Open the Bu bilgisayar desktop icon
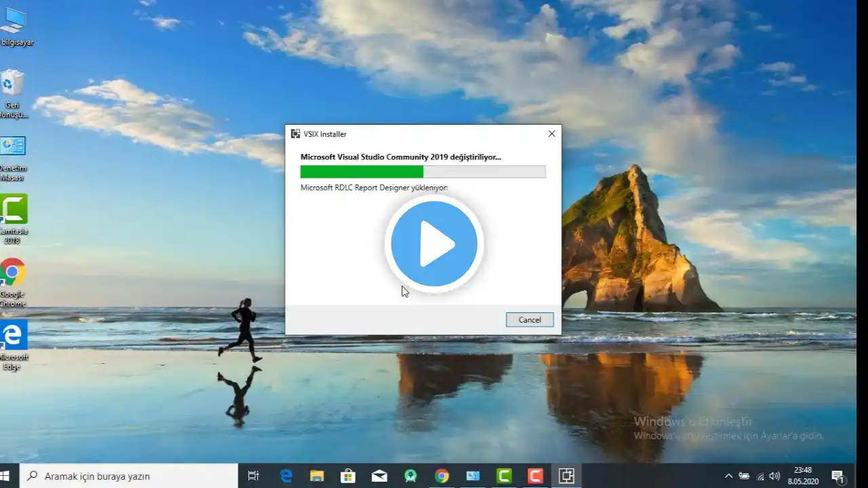The width and height of the screenshot is (868, 488). (14, 27)
